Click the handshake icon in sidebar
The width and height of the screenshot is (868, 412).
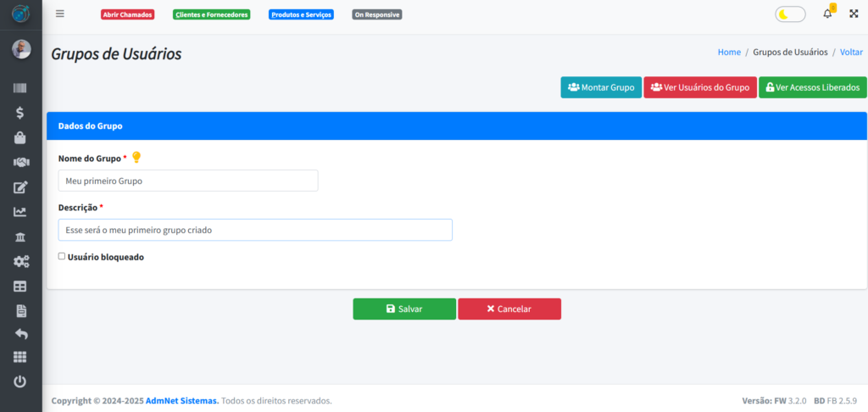tap(20, 162)
